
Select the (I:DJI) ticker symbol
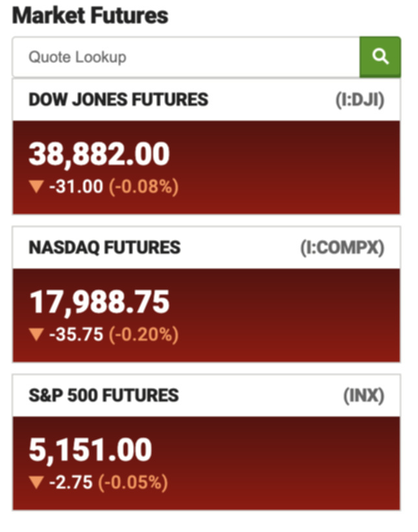tap(360, 100)
